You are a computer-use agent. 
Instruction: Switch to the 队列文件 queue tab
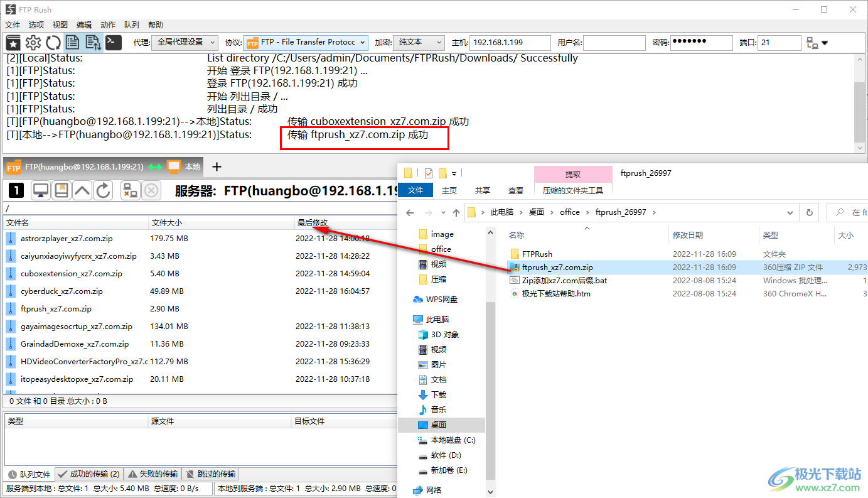[29, 474]
